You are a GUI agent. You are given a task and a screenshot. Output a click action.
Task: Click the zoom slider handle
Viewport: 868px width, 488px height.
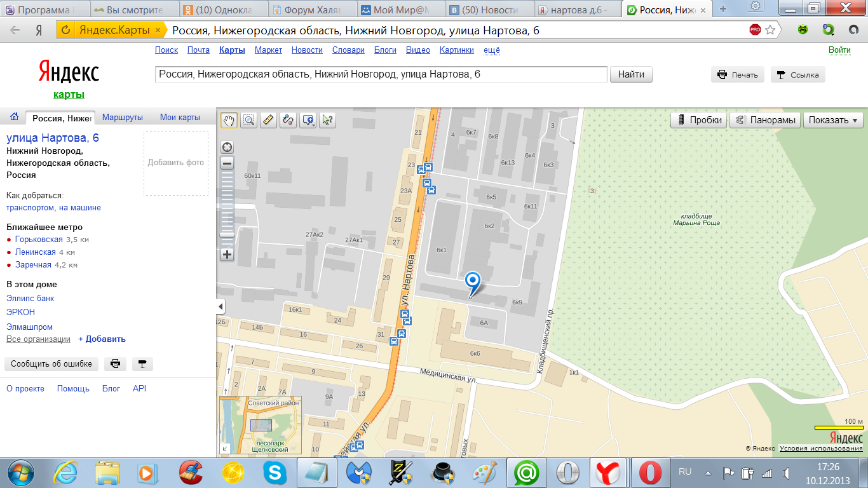227,234
